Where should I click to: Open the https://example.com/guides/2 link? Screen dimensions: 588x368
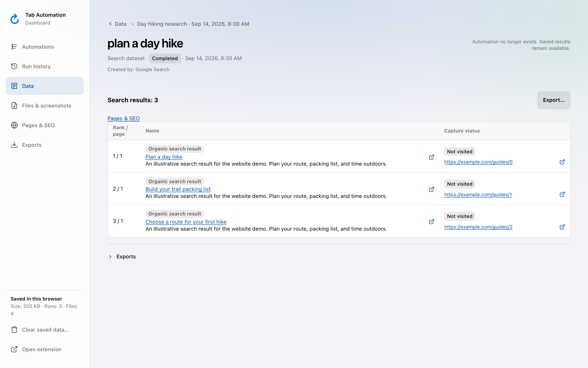coord(478,227)
